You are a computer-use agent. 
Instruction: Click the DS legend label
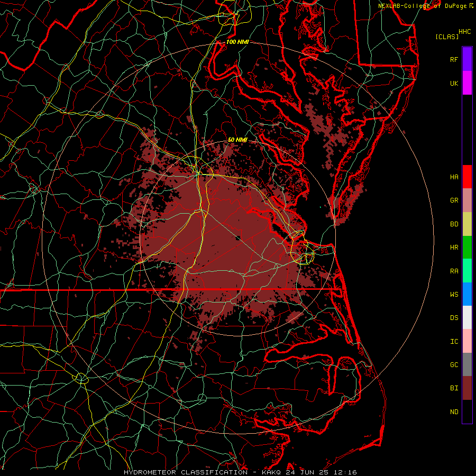click(x=454, y=317)
